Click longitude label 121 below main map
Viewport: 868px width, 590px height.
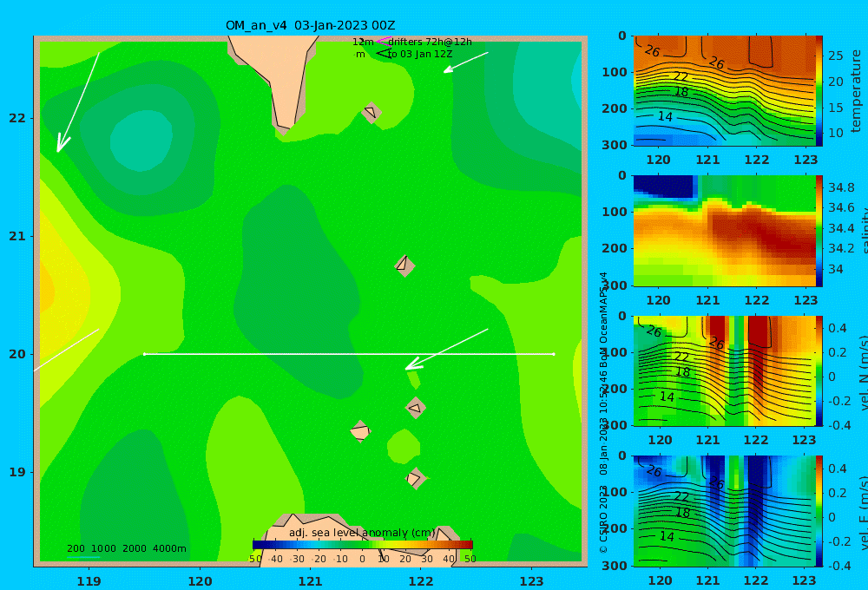[x=310, y=581]
